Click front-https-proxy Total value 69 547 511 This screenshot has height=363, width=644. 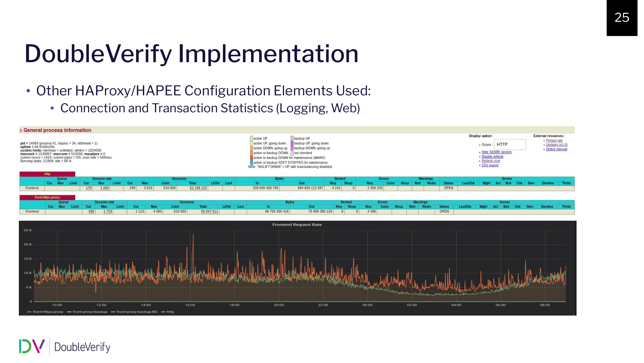tap(210, 212)
